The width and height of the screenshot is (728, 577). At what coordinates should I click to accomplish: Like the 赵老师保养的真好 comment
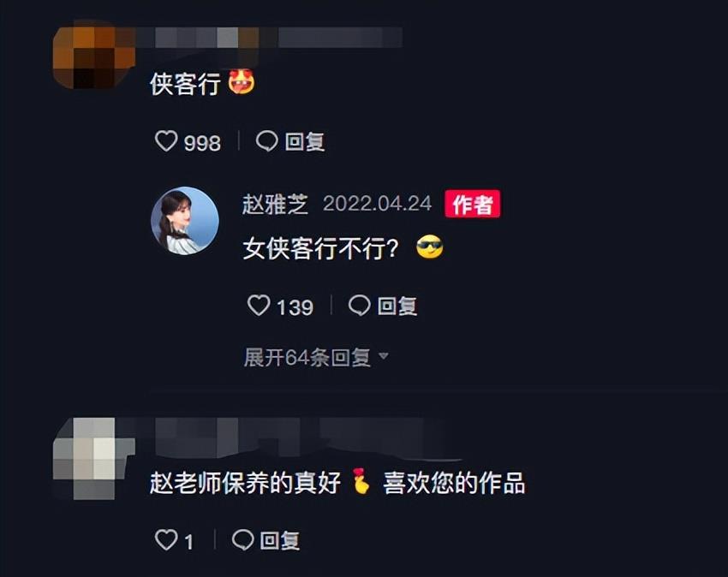166,540
